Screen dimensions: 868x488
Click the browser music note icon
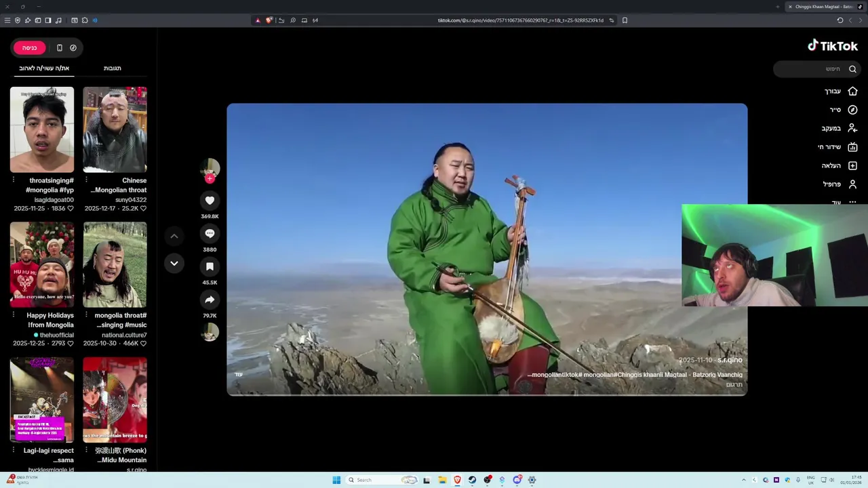58,20
